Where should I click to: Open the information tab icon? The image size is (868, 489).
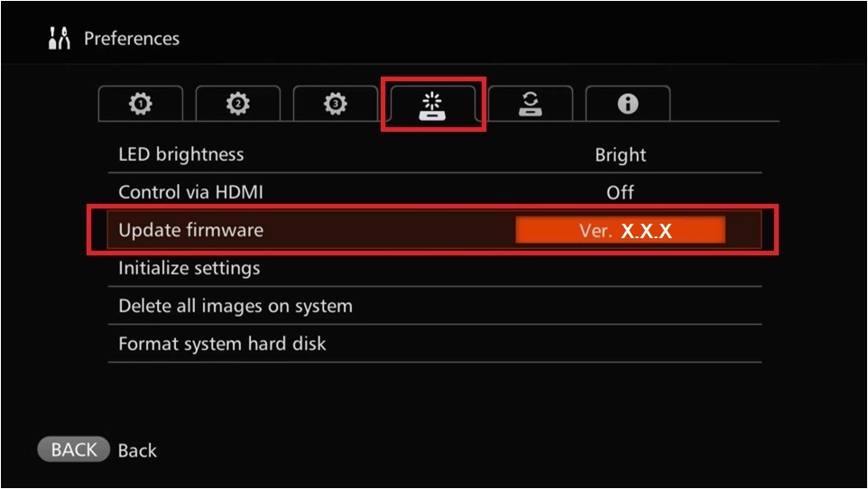point(628,104)
